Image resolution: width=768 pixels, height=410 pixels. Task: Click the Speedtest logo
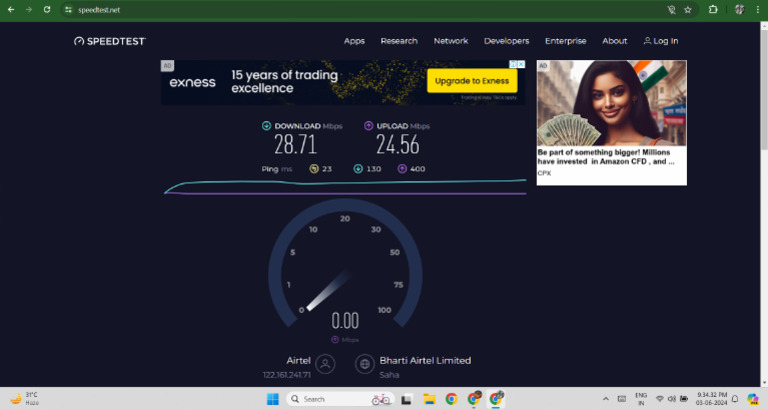click(110, 41)
